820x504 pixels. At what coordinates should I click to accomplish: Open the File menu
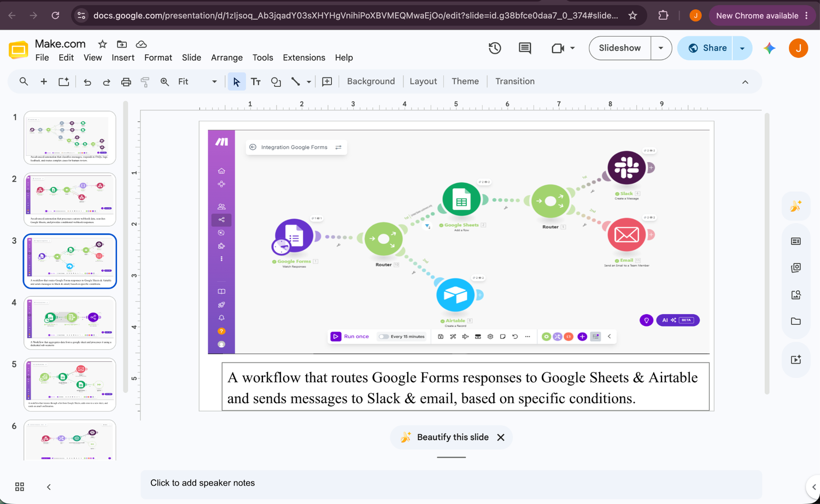[x=42, y=57]
